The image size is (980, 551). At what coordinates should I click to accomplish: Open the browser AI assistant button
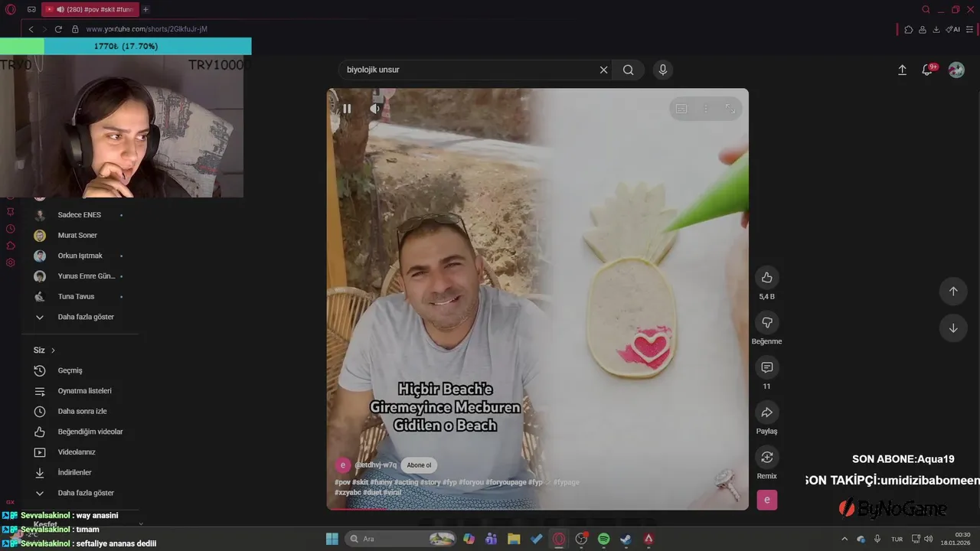pyautogui.click(x=953, y=29)
